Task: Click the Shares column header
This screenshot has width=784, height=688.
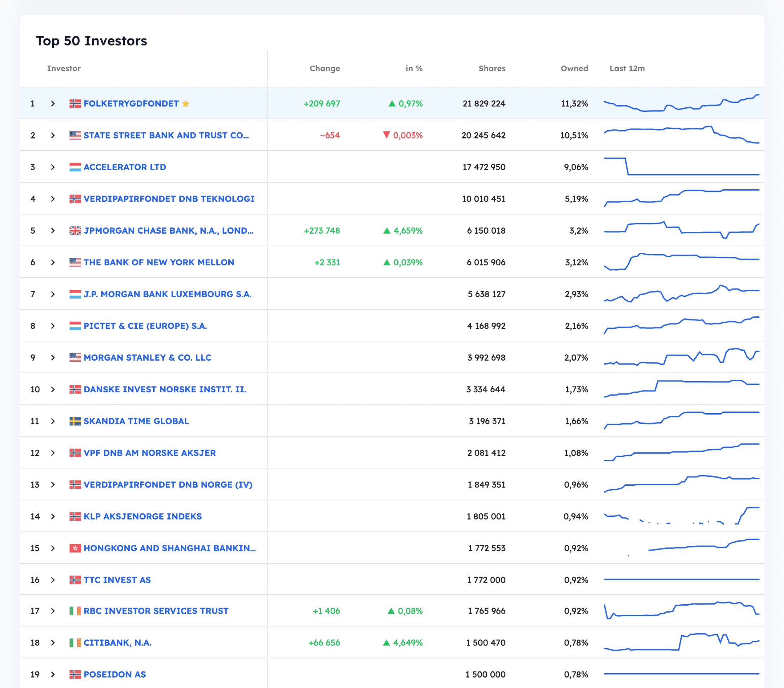Action: tap(492, 68)
